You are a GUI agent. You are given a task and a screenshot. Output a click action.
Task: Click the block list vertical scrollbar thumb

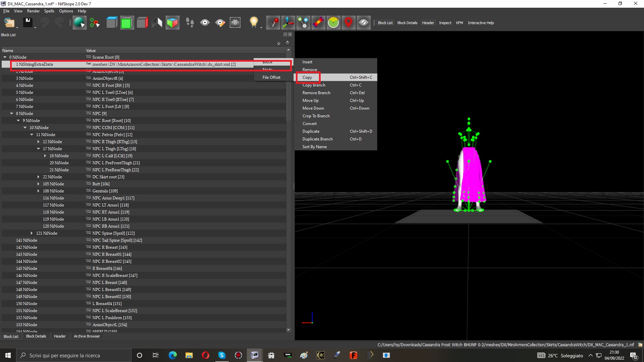288,86
